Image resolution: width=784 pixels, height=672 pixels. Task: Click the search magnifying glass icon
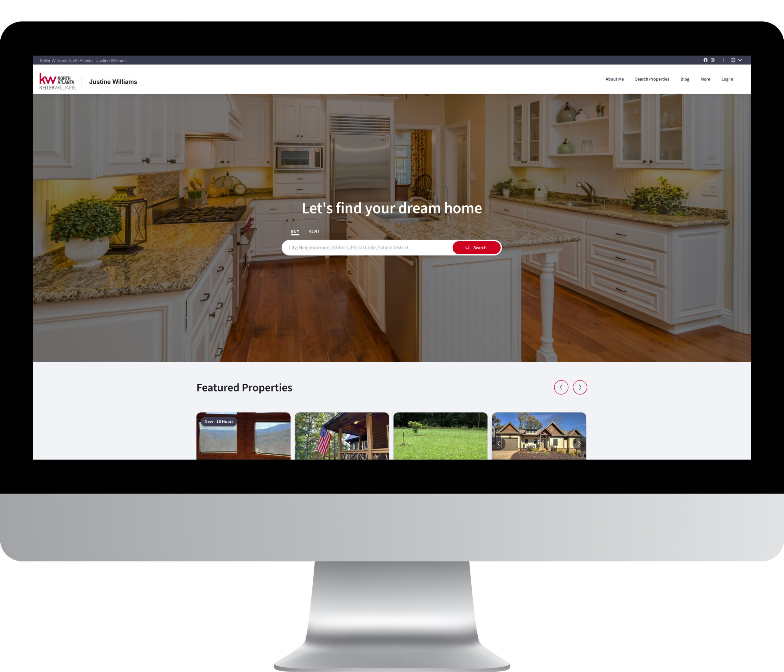(467, 247)
